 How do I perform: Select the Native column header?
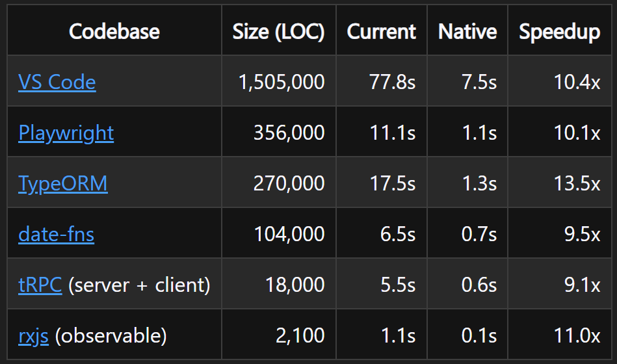(467, 31)
